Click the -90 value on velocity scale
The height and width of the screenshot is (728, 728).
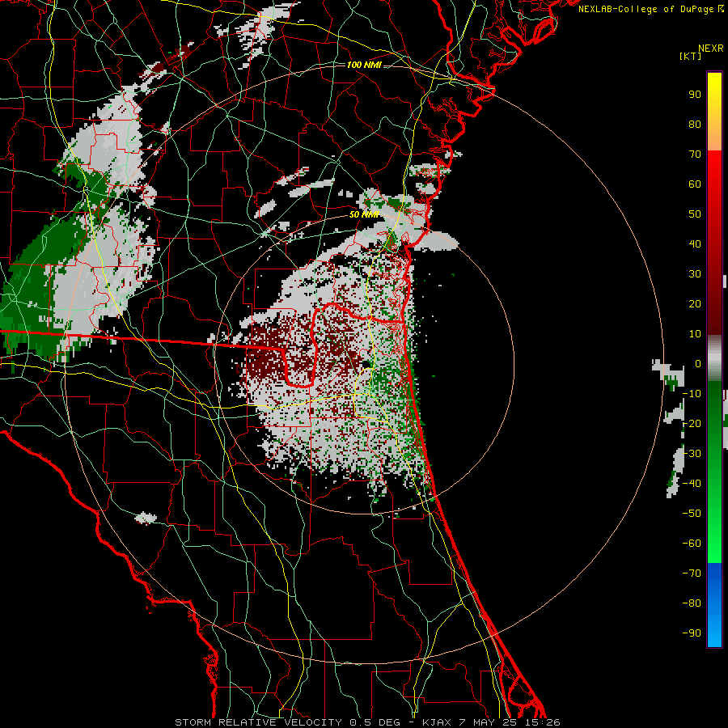(x=692, y=633)
